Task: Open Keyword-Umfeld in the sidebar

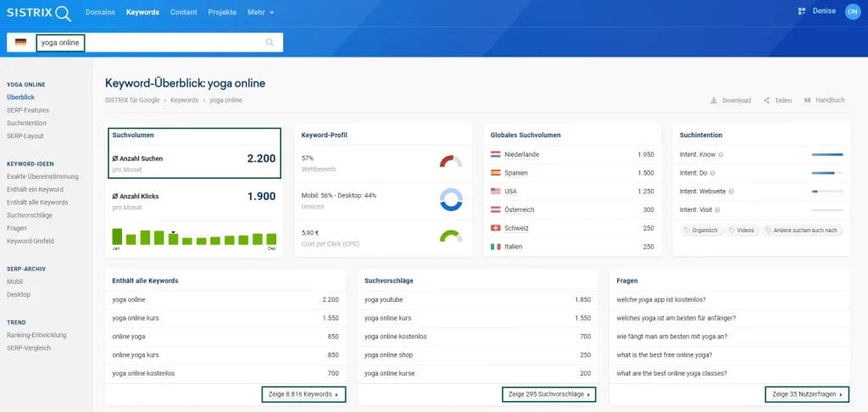Action: 31,241
